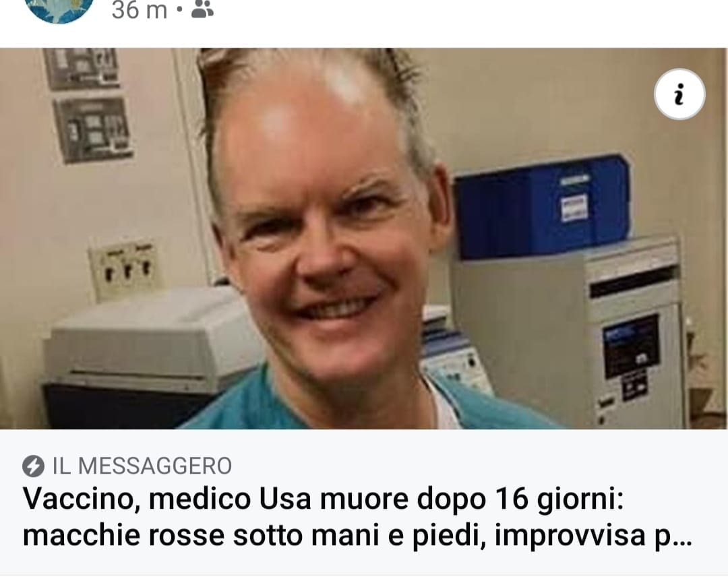This screenshot has height=585, width=728.
Task: Tap the word "improvvisa" in the headline
Action: 570,536
